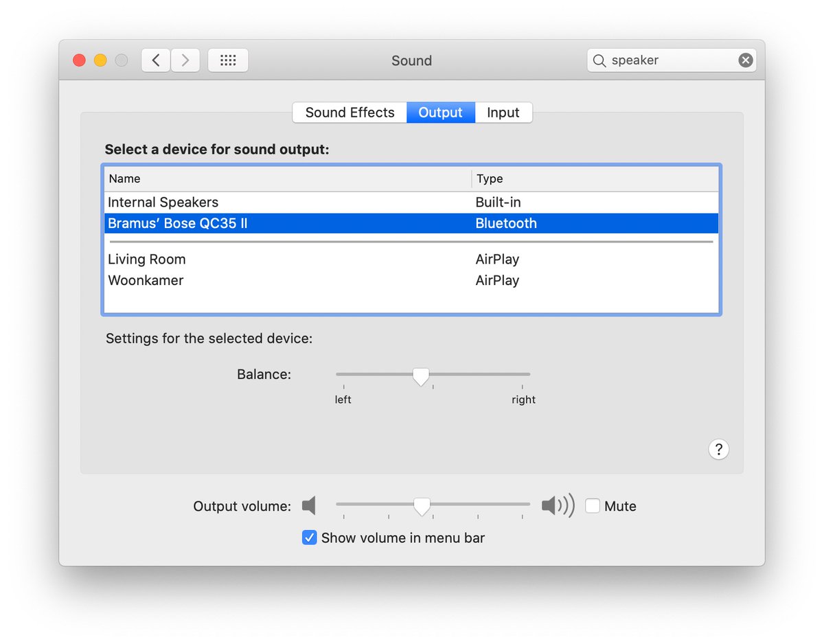Screen dimensions: 824x644
Task: Go forward with the right arrow button
Action: tap(185, 60)
